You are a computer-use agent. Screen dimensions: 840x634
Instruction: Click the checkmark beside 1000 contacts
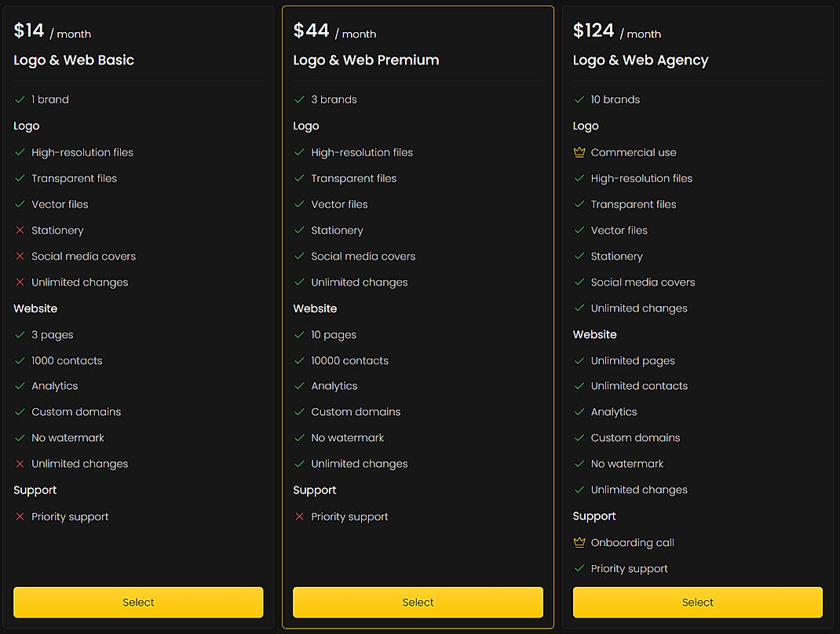20,361
